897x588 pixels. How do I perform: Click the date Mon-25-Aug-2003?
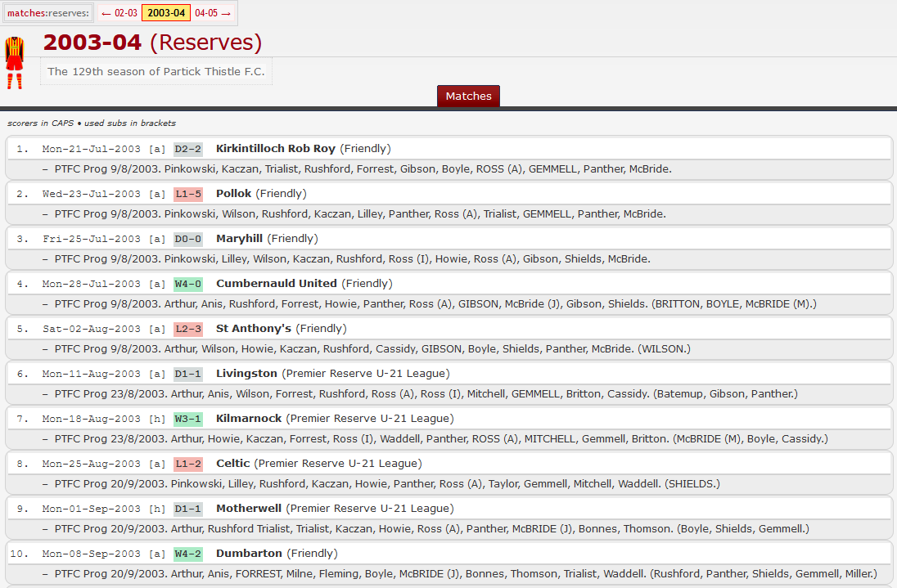(92, 464)
